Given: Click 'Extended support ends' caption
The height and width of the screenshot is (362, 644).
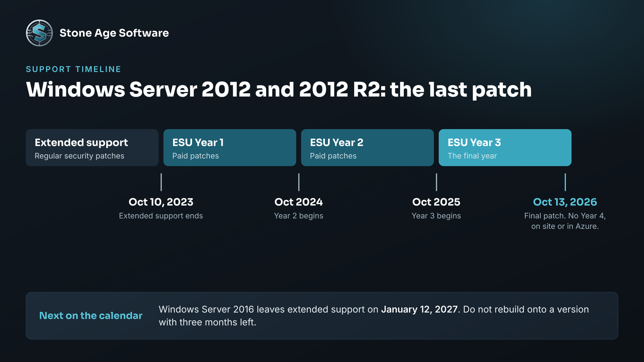Looking at the screenshot, I should pos(161,216).
